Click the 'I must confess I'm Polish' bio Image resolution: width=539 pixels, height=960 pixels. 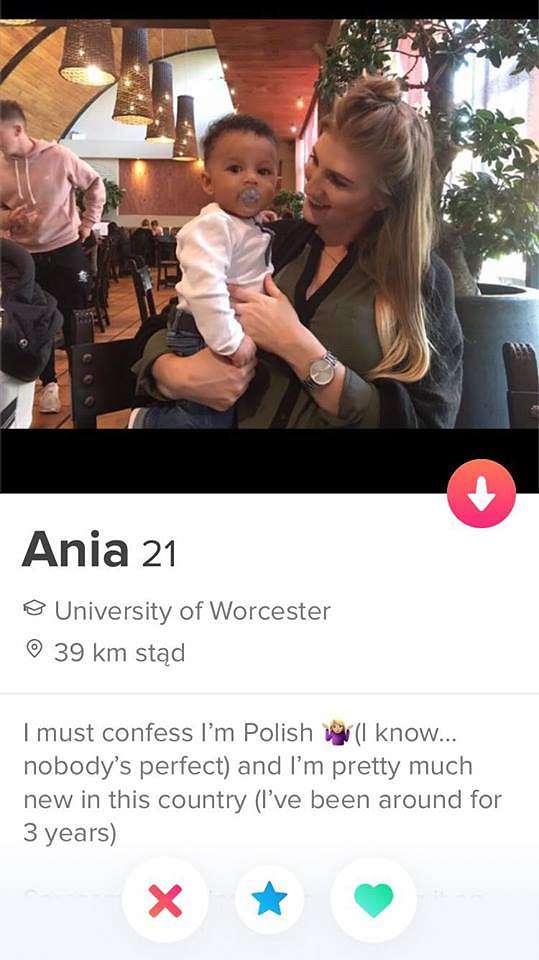tap(168, 732)
